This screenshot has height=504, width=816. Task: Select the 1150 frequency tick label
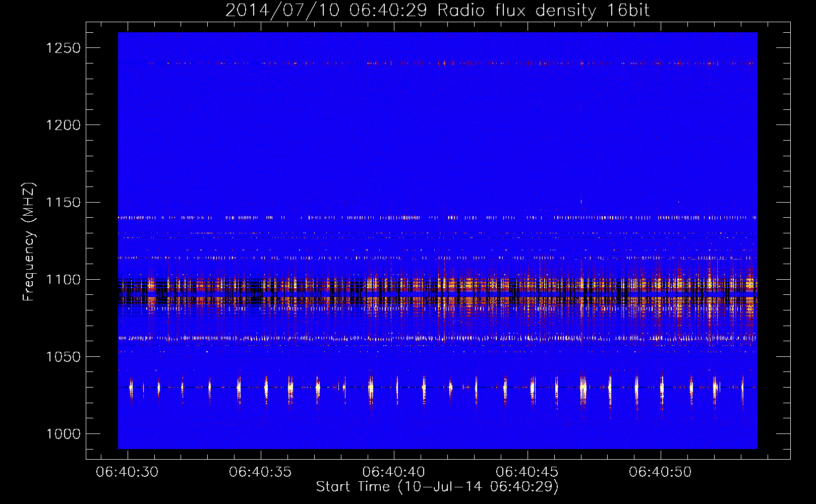(x=63, y=203)
